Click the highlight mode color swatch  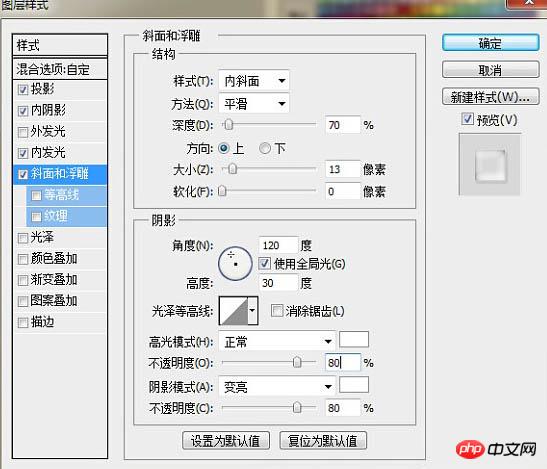pos(354,339)
